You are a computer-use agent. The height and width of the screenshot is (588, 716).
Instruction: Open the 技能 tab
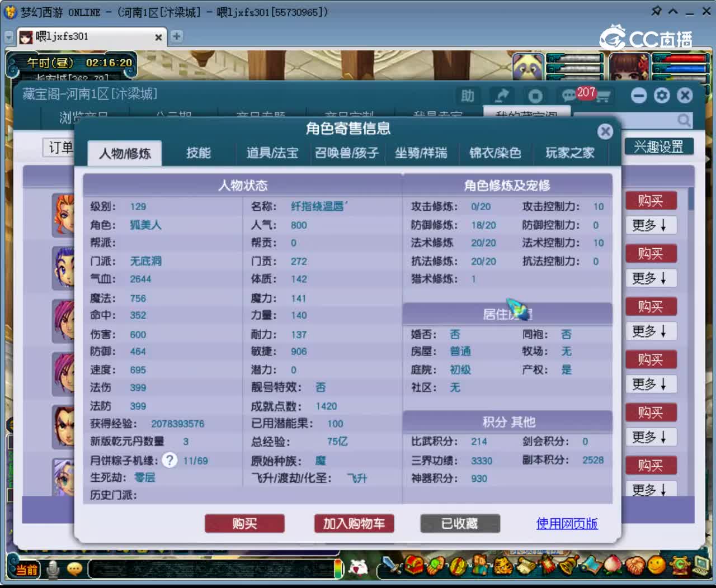click(199, 153)
